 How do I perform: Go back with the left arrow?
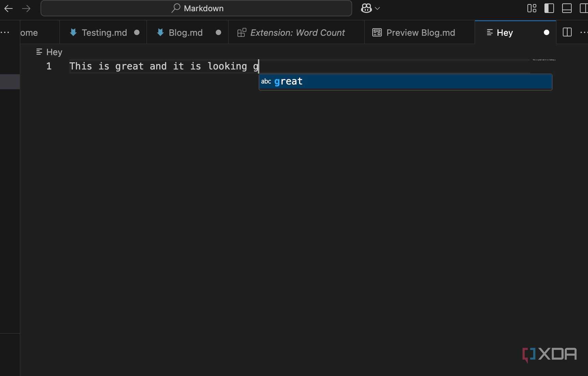pos(9,9)
